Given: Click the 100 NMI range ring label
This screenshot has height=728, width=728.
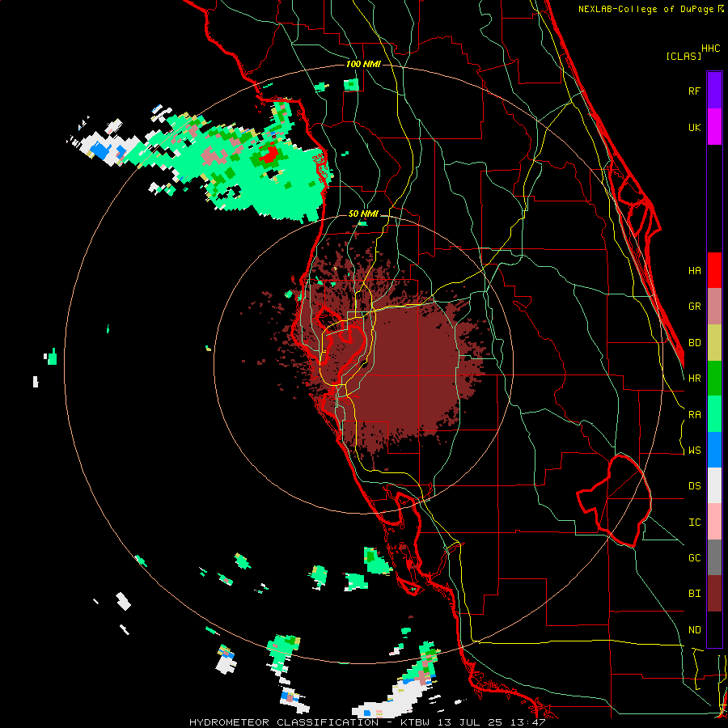Looking at the screenshot, I should pos(363,64).
